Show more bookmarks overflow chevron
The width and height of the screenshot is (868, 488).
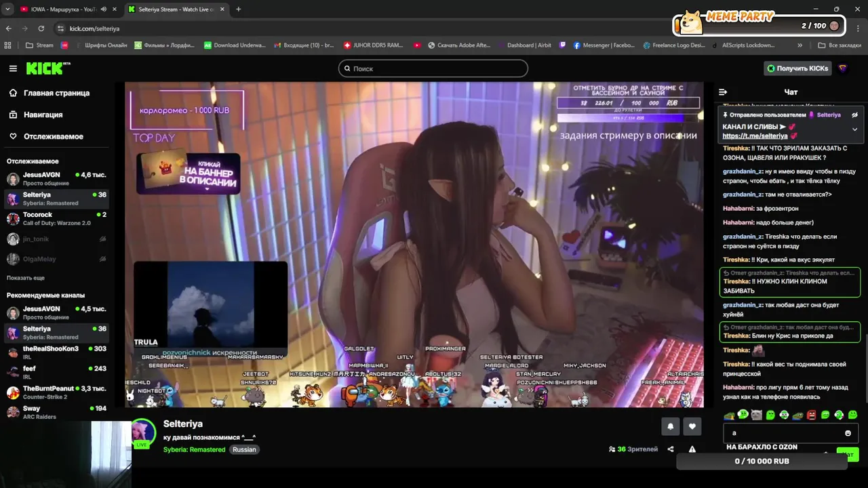click(x=800, y=45)
